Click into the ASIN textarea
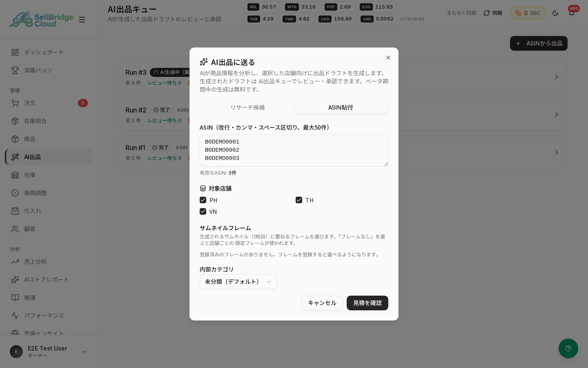Image resolution: width=588 pixels, height=368 pixels. click(294, 150)
